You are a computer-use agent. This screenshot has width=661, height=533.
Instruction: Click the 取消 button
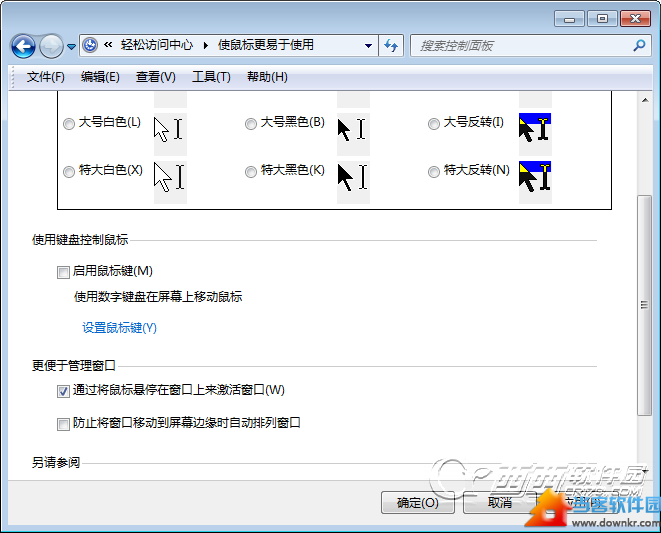point(500,502)
